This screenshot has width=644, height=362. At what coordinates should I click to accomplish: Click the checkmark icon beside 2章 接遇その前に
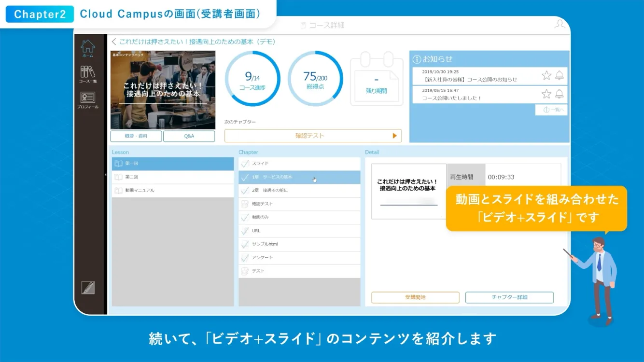(245, 190)
